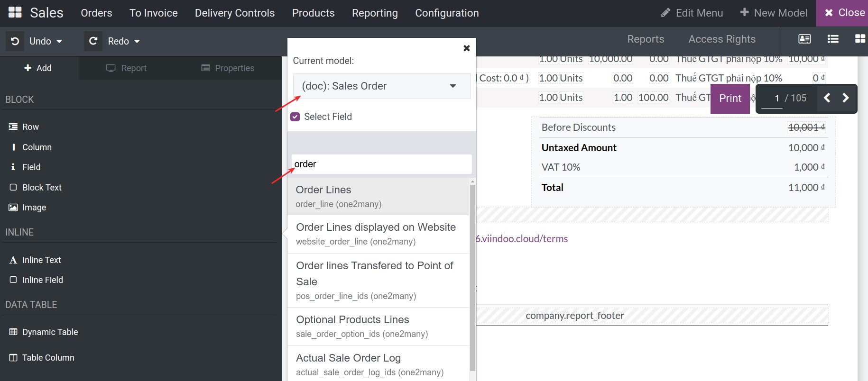Go to next record arrow
868x381 pixels.
coord(845,98)
